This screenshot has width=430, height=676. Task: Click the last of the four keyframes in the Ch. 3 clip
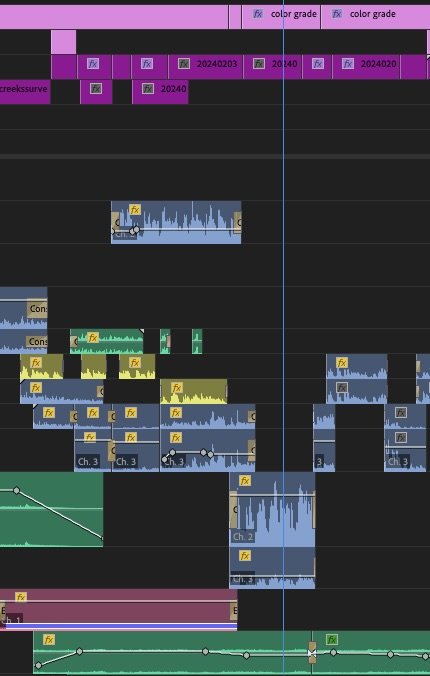(x=210, y=454)
